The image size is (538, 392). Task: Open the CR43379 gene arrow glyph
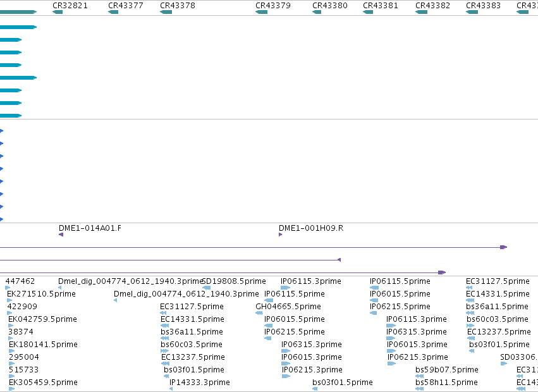click(262, 12)
